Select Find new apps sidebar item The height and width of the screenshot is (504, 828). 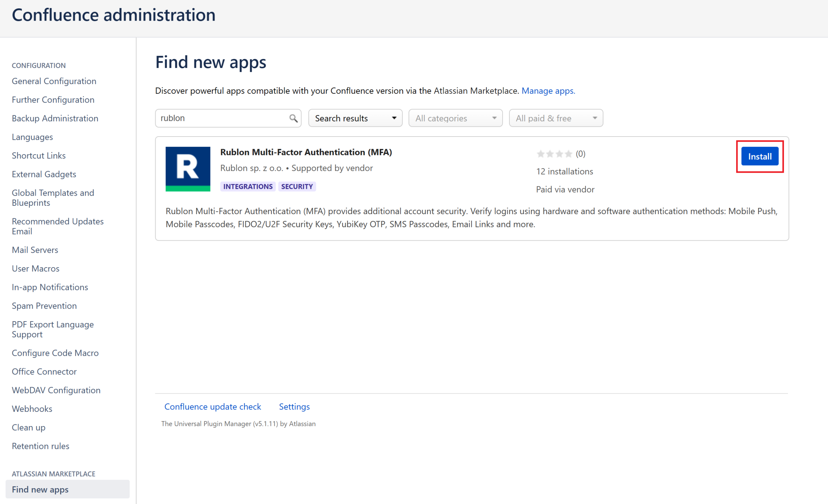(x=40, y=489)
